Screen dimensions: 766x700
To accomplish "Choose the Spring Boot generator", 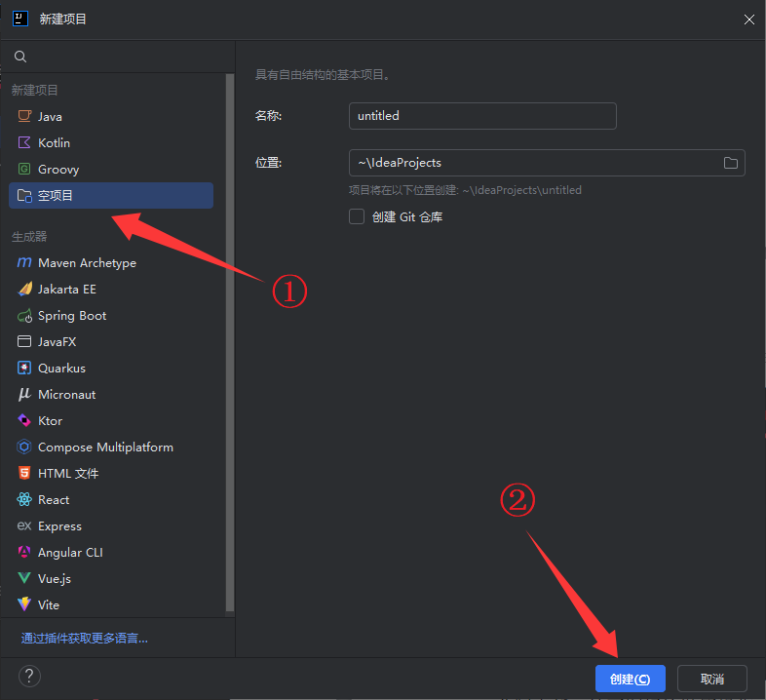I will click(x=111, y=316).
